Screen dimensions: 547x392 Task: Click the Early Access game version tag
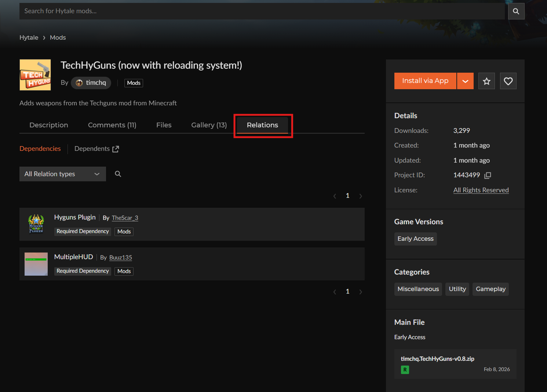click(416, 239)
